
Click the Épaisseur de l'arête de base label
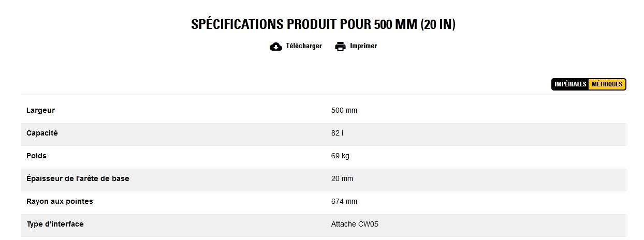click(x=78, y=178)
